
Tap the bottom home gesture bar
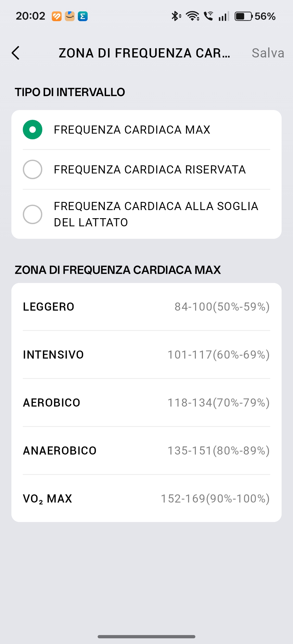click(146, 636)
